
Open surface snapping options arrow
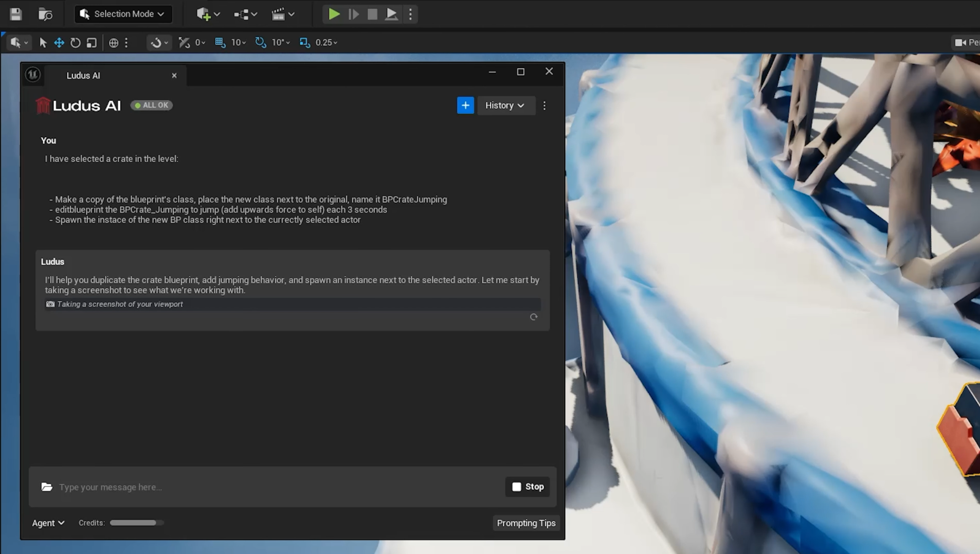166,43
